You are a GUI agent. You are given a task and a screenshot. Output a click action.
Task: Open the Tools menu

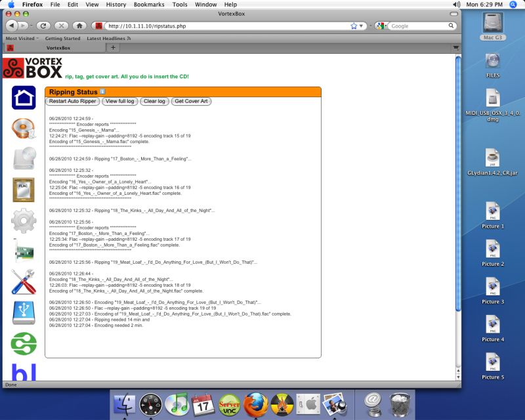tap(180, 5)
